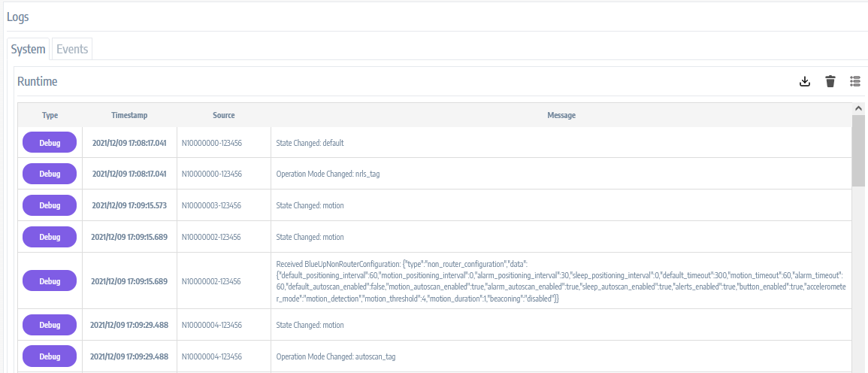This screenshot has height=373, width=868.
Task: Select message 'Operation Mode Changed: nrls_tag'
Action: (328, 174)
